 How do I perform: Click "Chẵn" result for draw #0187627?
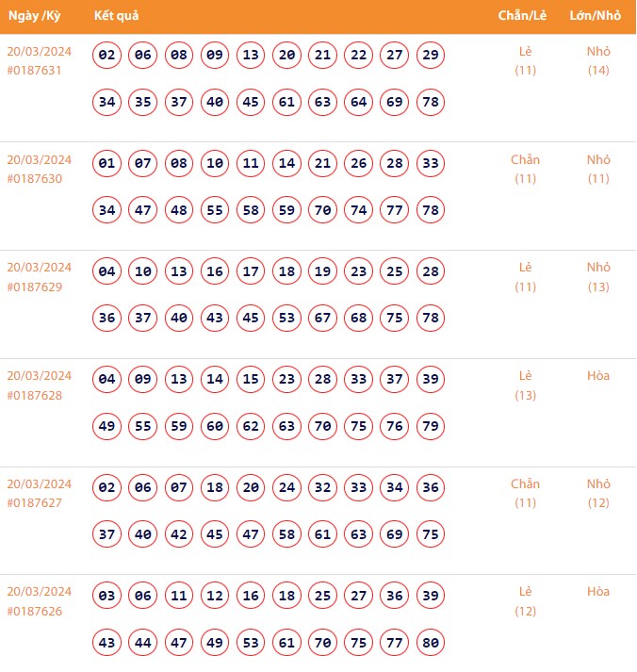tap(525, 484)
